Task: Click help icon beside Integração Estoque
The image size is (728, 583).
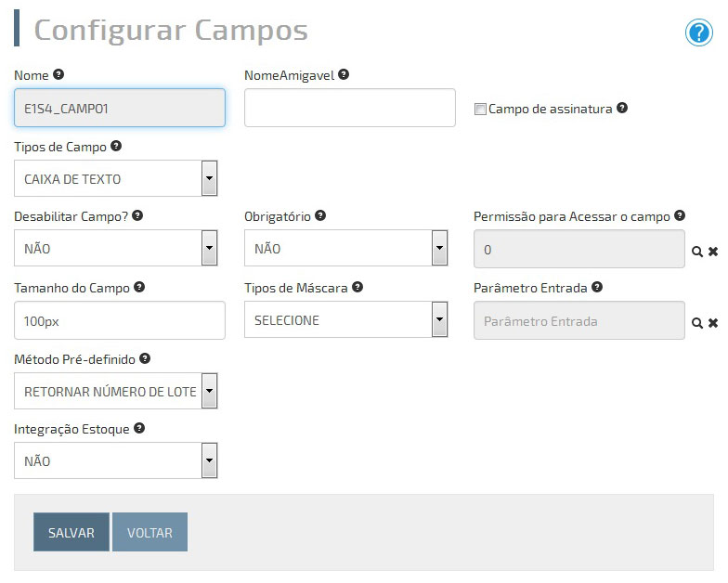Action: pos(139,428)
